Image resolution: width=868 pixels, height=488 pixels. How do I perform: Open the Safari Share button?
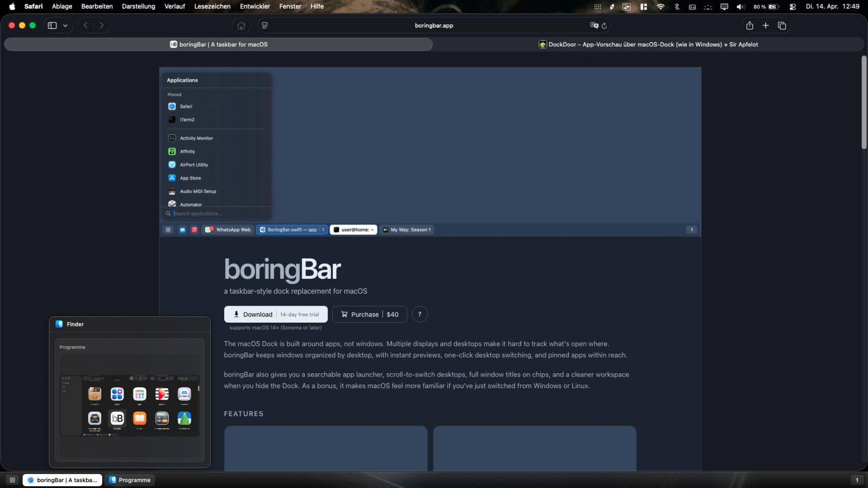click(749, 26)
